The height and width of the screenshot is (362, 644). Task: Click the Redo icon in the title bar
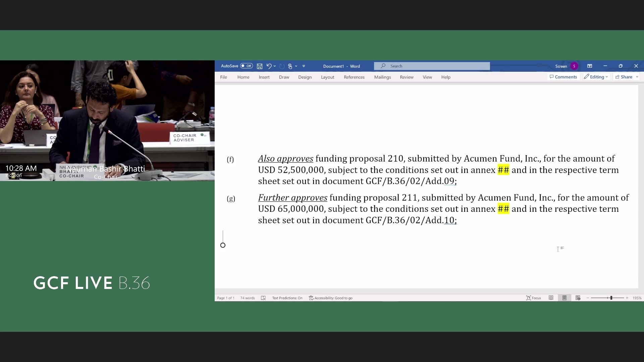tap(282, 66)
